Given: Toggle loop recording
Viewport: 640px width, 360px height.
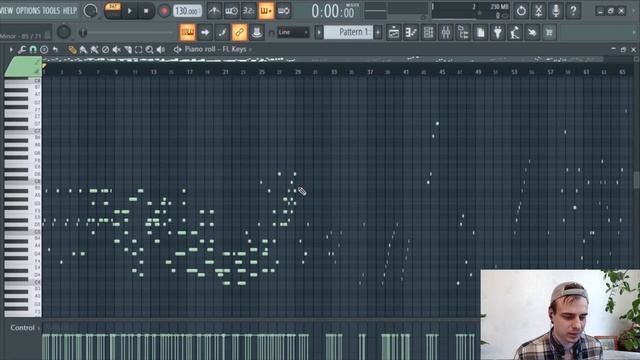Looking at the screenshot, I should 283,11.
